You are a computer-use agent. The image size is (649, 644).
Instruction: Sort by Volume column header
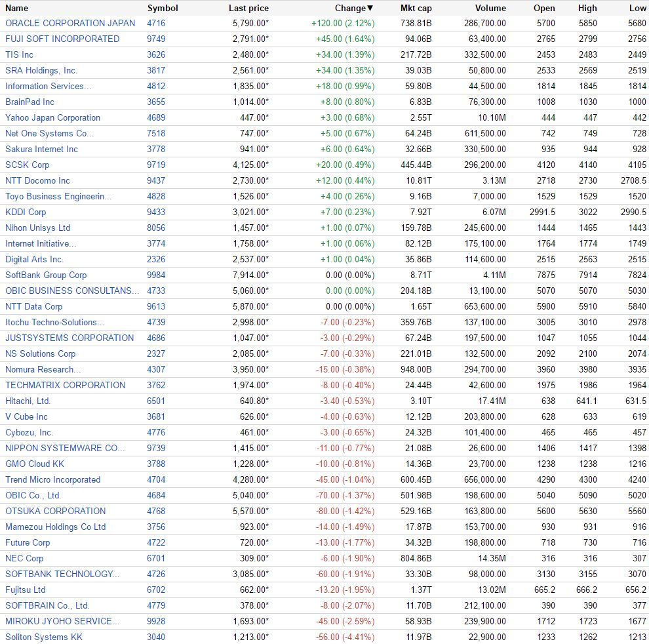(490, 8)
